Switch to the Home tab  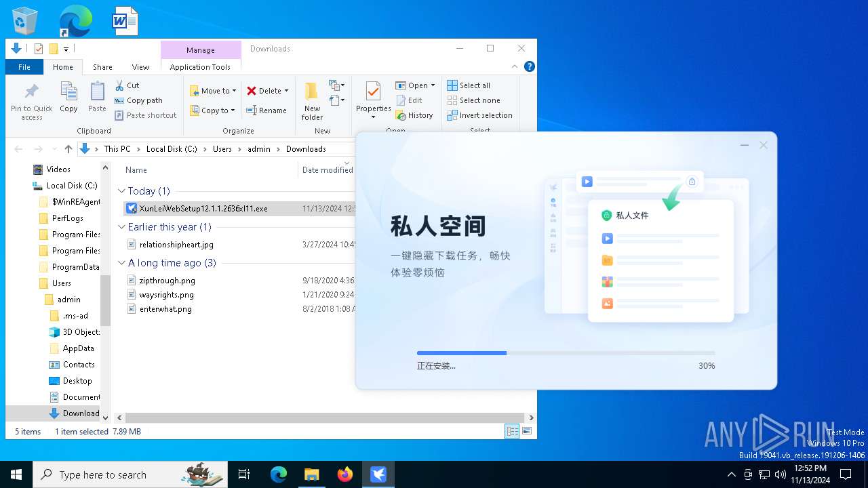point(63,67)
